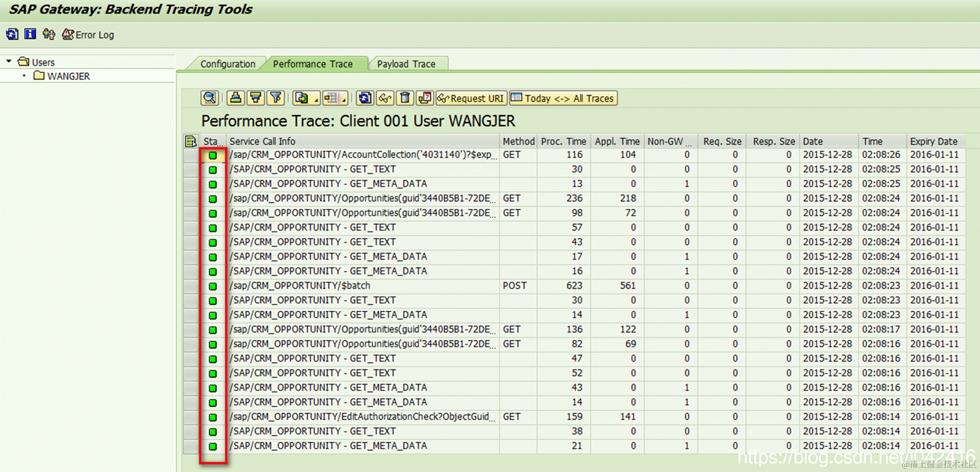This screenshot has width=980, height=472.
Task: Click the Proc. Time value 159
Action: click(574, 417)
